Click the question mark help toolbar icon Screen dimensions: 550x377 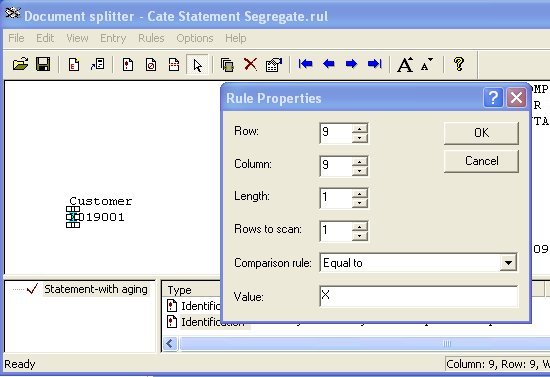coord(459,64)
